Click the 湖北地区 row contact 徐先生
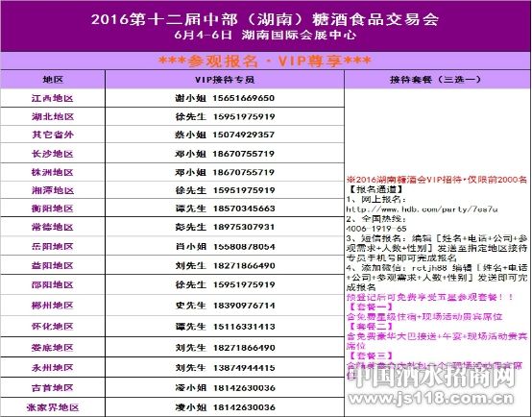This screenshot has height=417, width=532. coord(225,117)
